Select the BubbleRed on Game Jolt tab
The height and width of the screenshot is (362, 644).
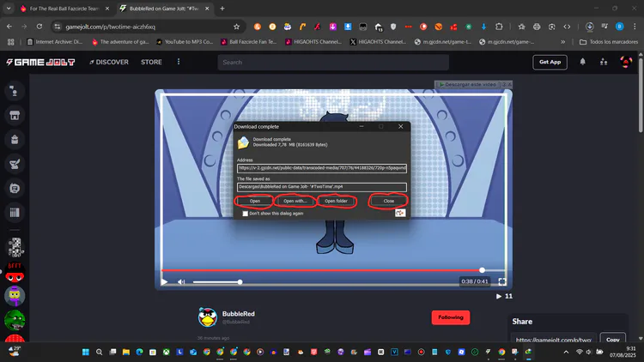point(164,9)
